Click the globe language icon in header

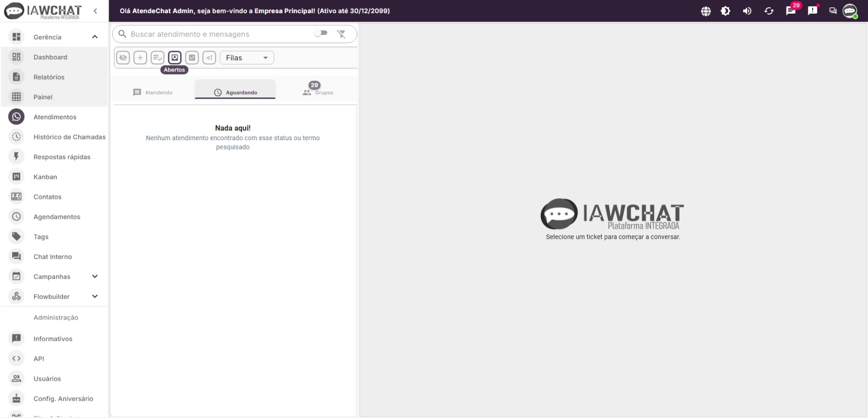click(x=706, y=11)
